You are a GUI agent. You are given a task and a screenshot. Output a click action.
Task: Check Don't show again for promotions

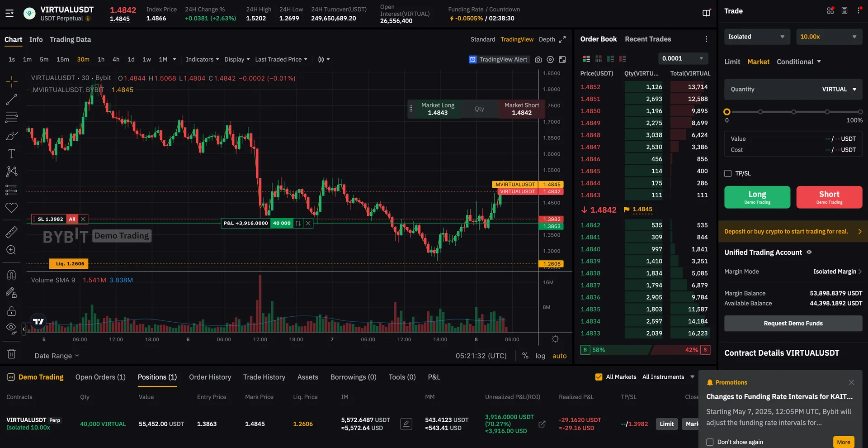710,442
